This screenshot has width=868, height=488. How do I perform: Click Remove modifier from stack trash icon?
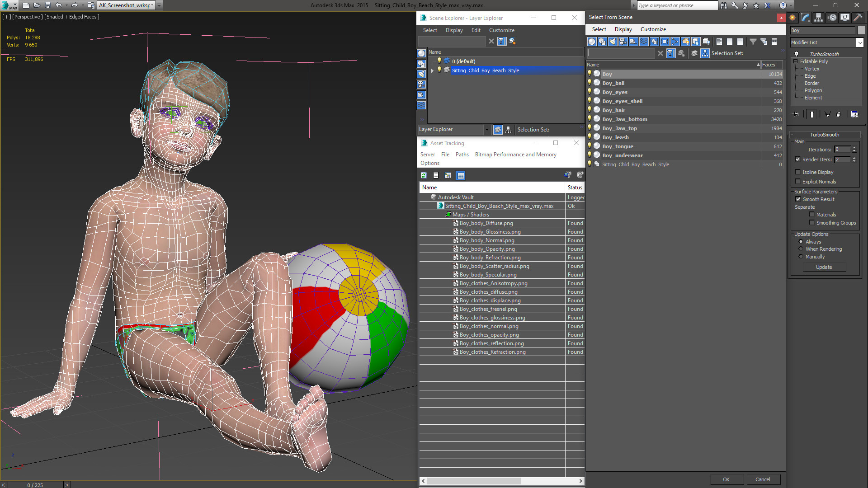[x=838, y=114]
